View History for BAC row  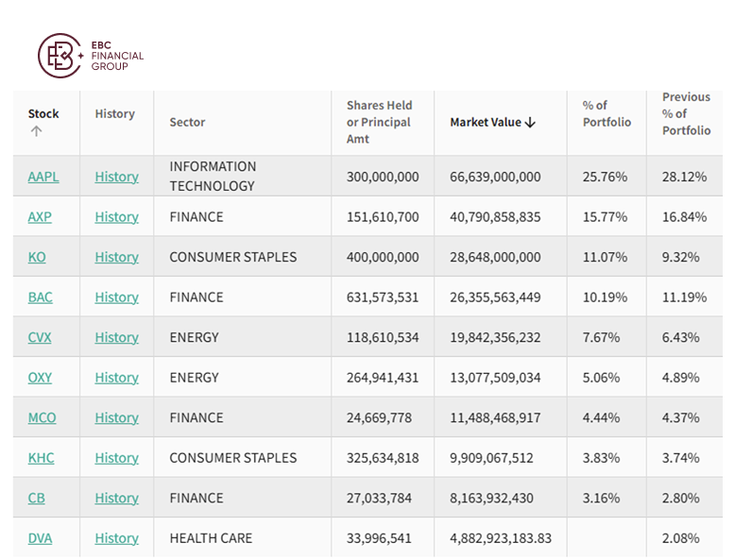click(x=117, y=297)
